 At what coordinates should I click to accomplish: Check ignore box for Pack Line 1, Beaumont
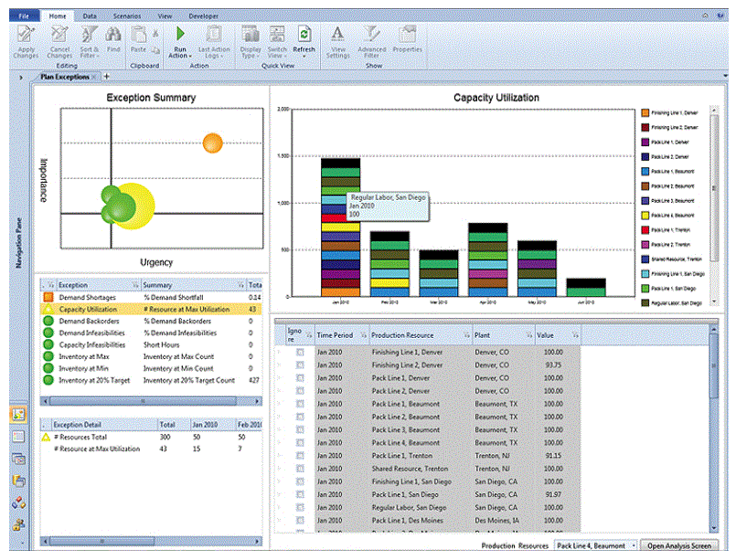[300, 404]
